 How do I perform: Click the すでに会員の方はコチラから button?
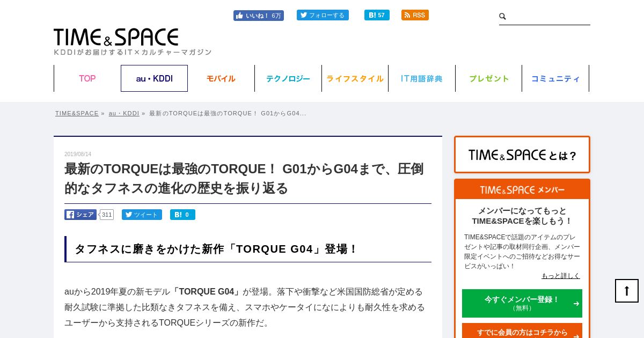(x=522, y=331)
